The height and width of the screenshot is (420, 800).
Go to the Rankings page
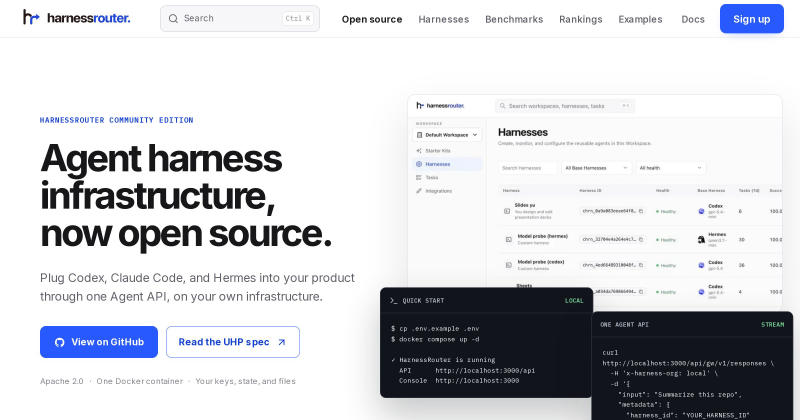(581, 19)
